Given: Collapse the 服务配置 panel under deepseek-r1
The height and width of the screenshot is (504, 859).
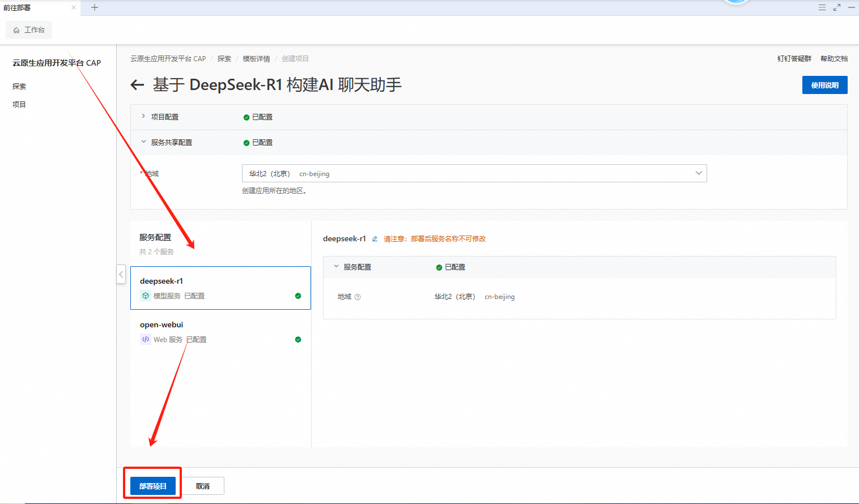Looking at the screenshot, I should (x=336, y=266).
